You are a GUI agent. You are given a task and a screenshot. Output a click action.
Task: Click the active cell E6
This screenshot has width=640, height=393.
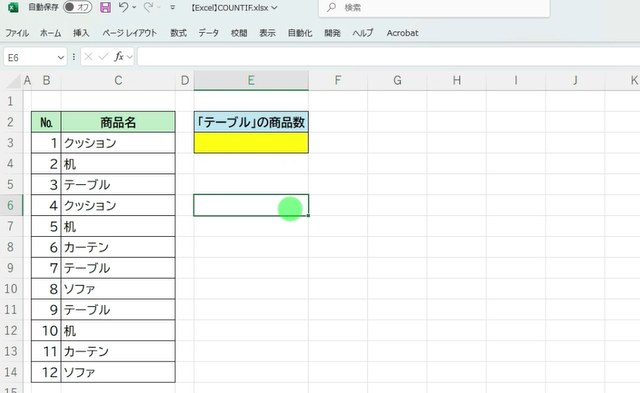pyautogui.click(x=251, y=205)
